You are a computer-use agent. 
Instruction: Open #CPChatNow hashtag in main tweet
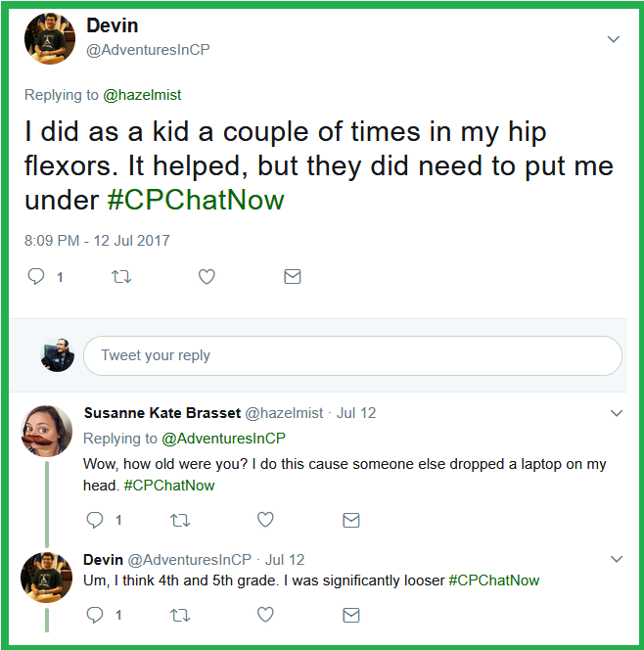195,201
